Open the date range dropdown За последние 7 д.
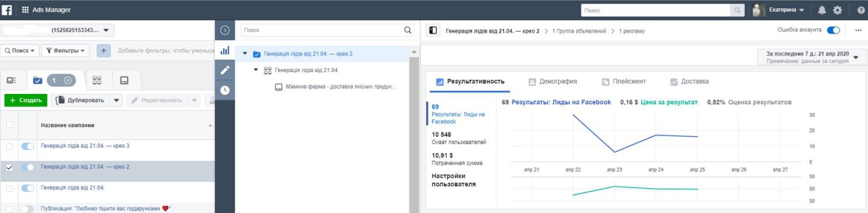 click(x=812, y=57)
